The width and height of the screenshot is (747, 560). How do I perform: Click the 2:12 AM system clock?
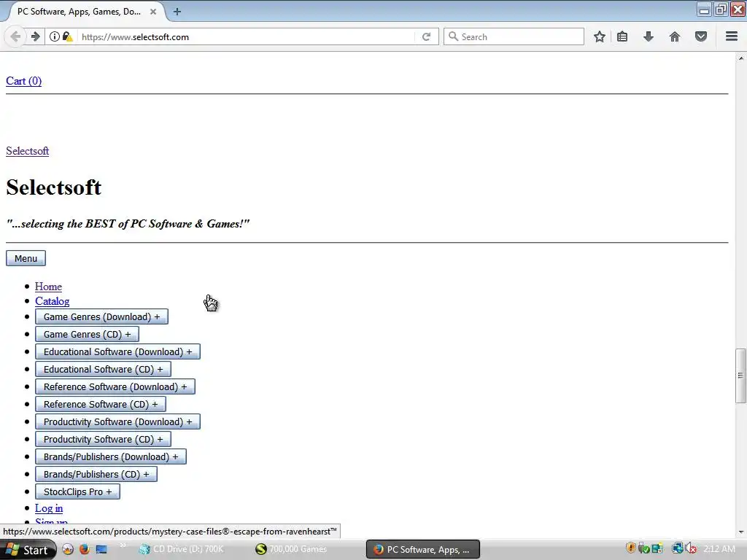719,548
